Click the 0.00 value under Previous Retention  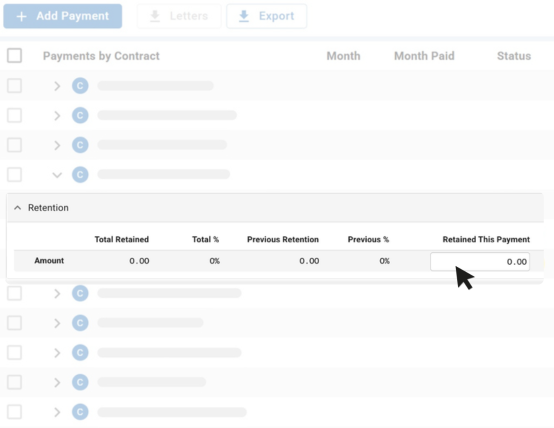(309, 261)
